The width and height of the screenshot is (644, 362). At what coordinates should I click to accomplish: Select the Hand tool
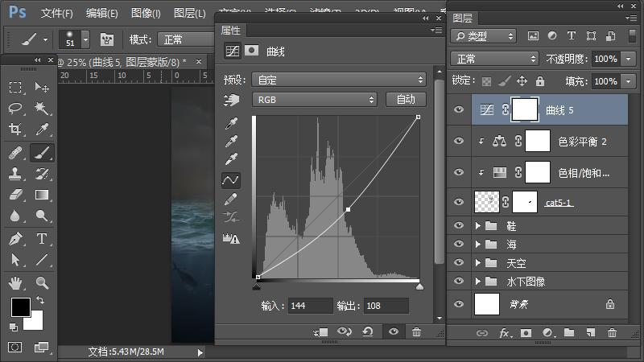(14, 282)
